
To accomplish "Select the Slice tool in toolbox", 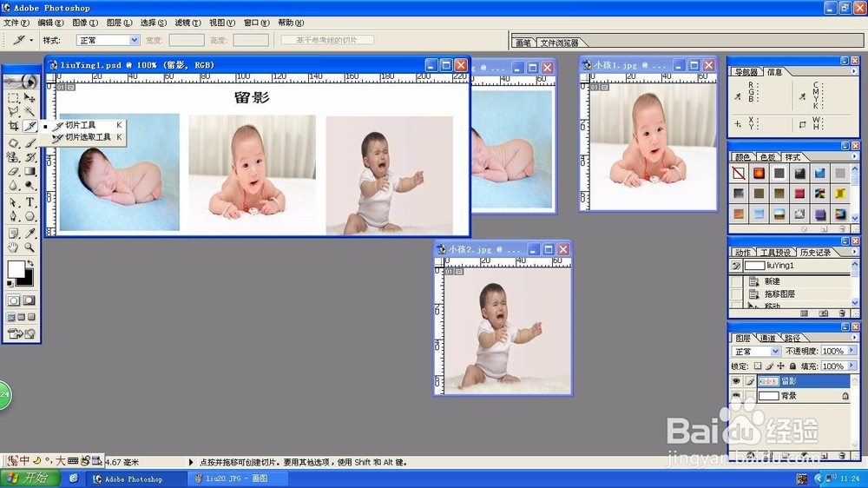I will pyautogui.click(x=30, y=126).
